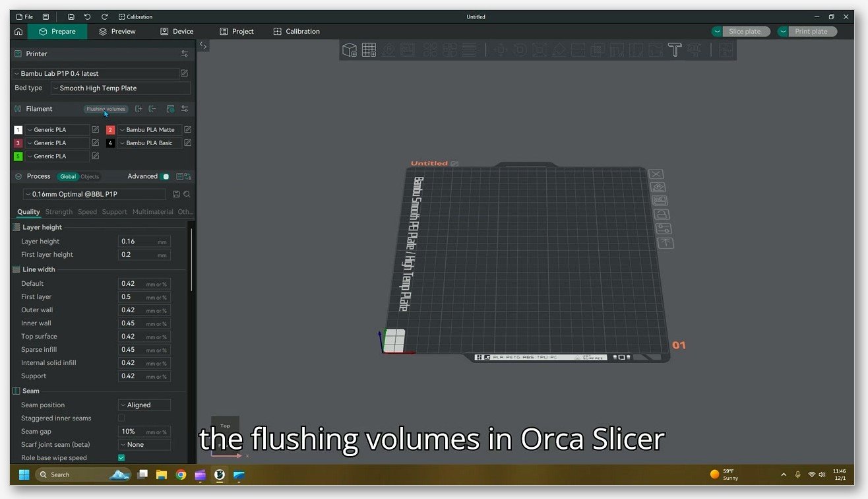
Task: Switch process scope to Objects
Action: pos(90,176)
